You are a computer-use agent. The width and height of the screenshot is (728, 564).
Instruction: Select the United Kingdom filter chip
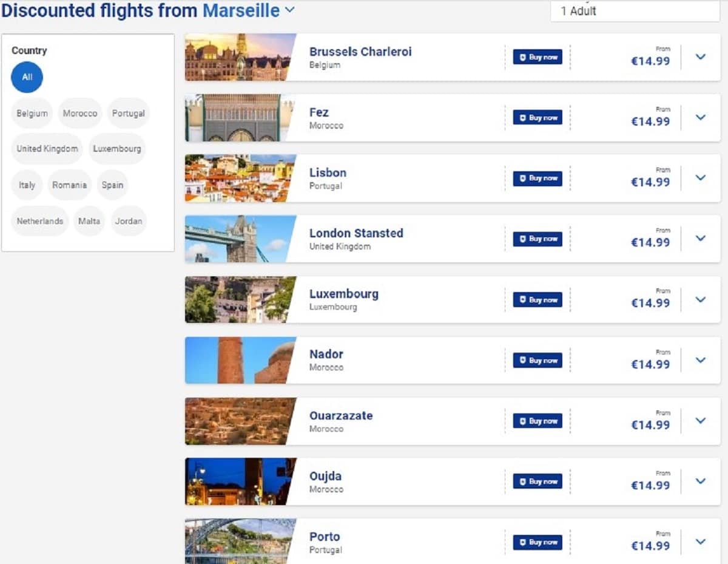pyautogui.click(x=47, y=149)
